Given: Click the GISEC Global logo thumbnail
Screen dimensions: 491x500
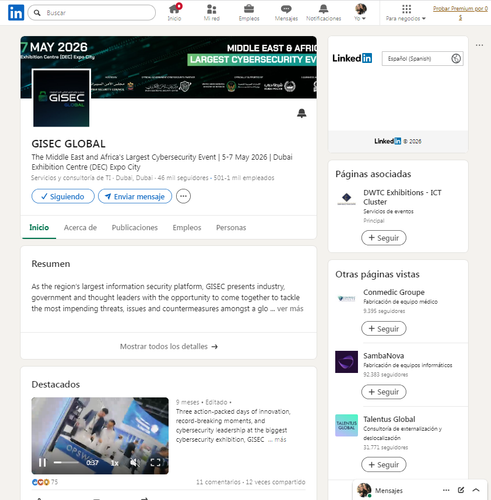Looking at the screenshot, I should pos(61,98).
